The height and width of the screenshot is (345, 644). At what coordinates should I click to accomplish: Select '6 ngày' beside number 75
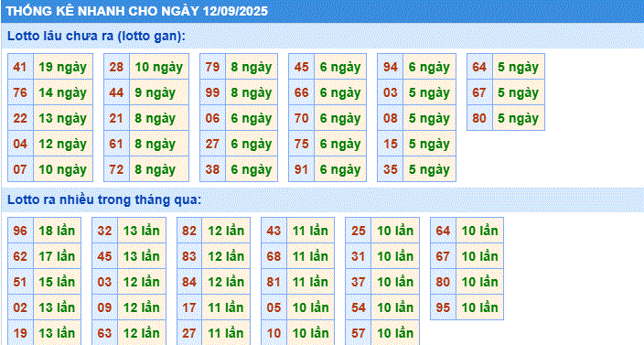coord(340,144)
